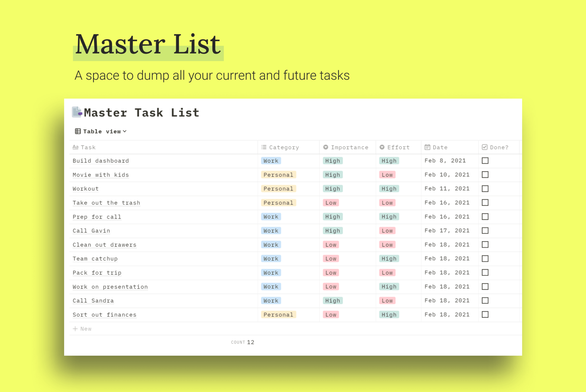
Task: Click the document icon beside Master Task List
Action: tap(77, 112)
